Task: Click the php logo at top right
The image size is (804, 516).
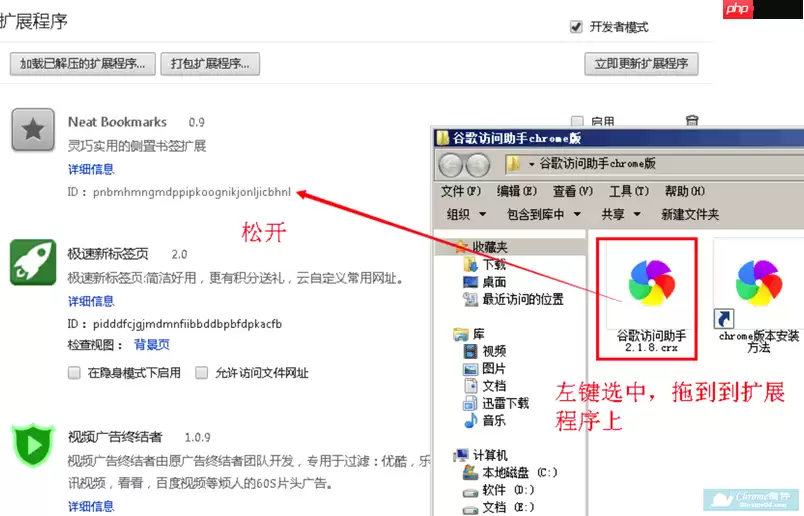Action: (737, 9)
